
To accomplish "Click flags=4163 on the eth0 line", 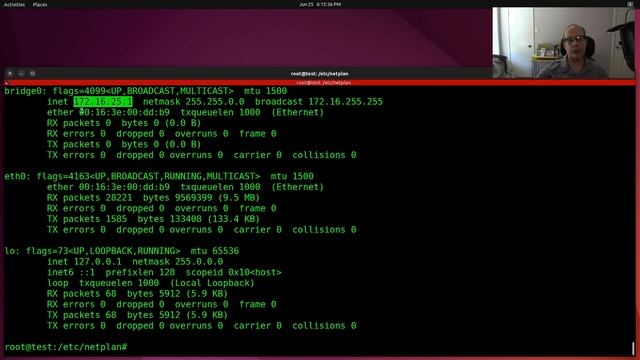I will coord(63,176).
